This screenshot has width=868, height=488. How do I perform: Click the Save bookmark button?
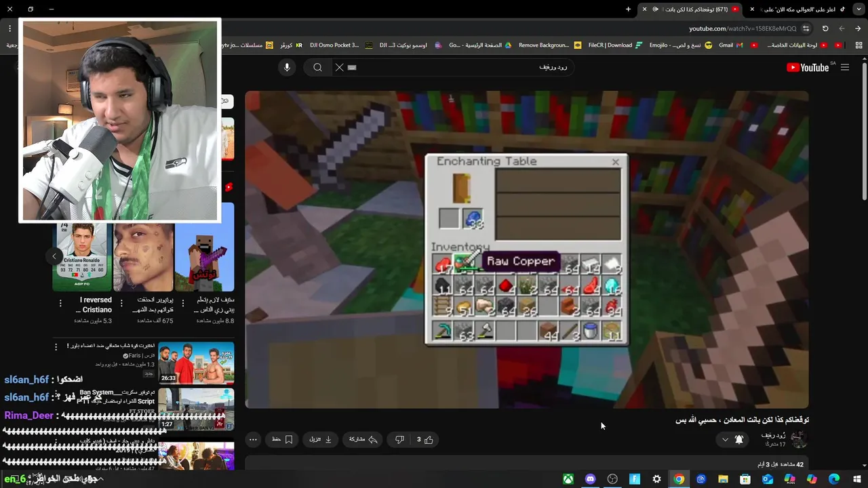click(x=282, y=439)
